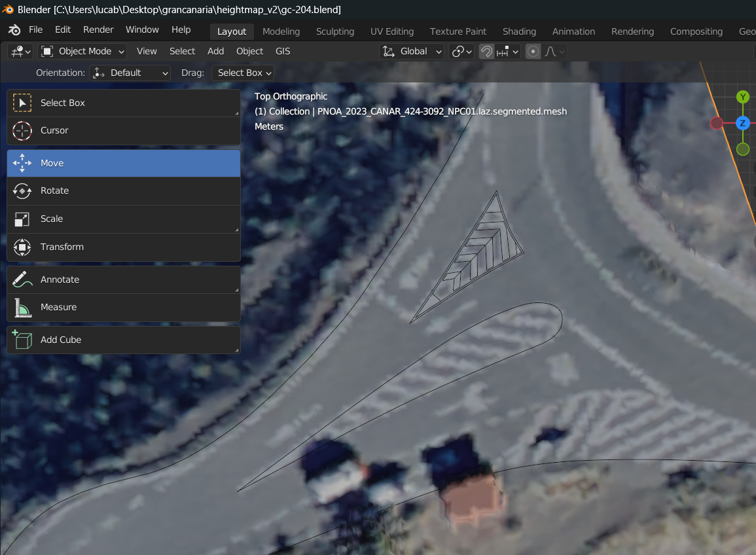The image size is (756, 555).
Task: Open snapping options dropdown
Action: 507,51
